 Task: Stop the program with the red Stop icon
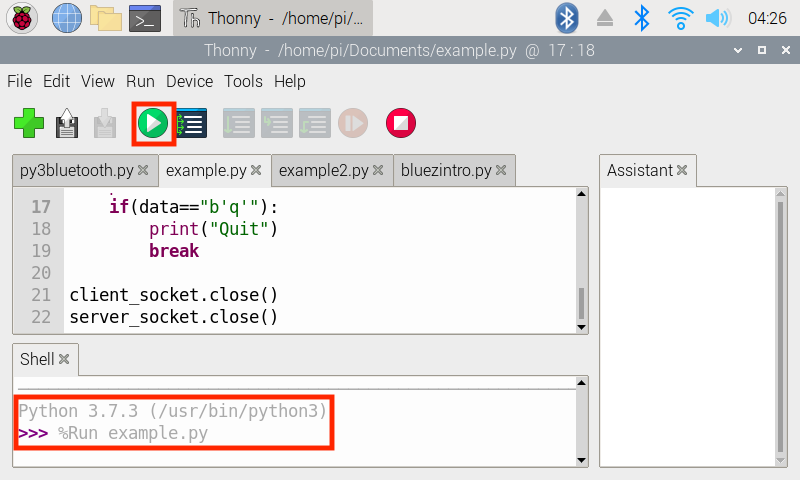click(401, 123)
